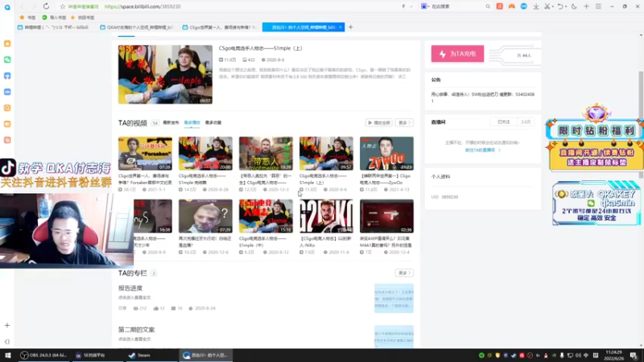The width and height of the screenshot is (644, 362).
Task: Go back with the browser back arrow
Action: [23, 6]
